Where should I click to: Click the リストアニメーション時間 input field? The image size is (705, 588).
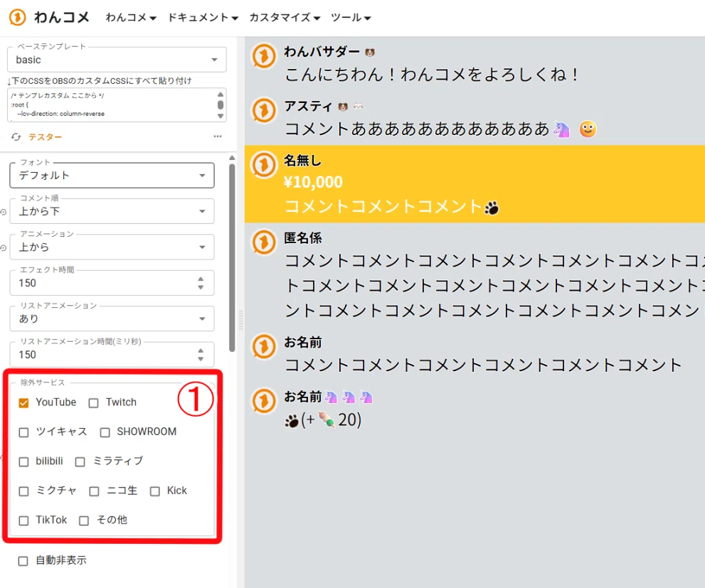pyautogui.click(x=112, y=354)
